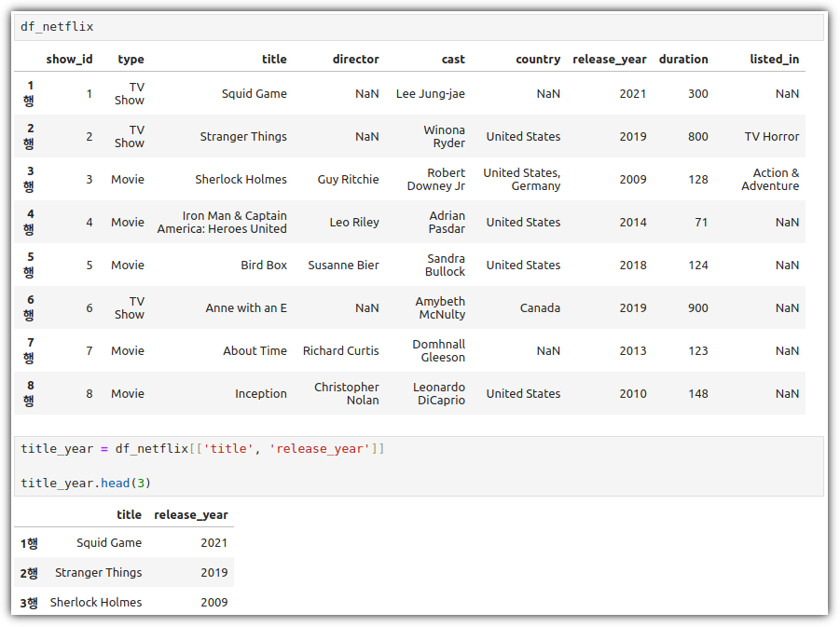
Task: Click the Christopher Nolan director cell
Action: 346,393
